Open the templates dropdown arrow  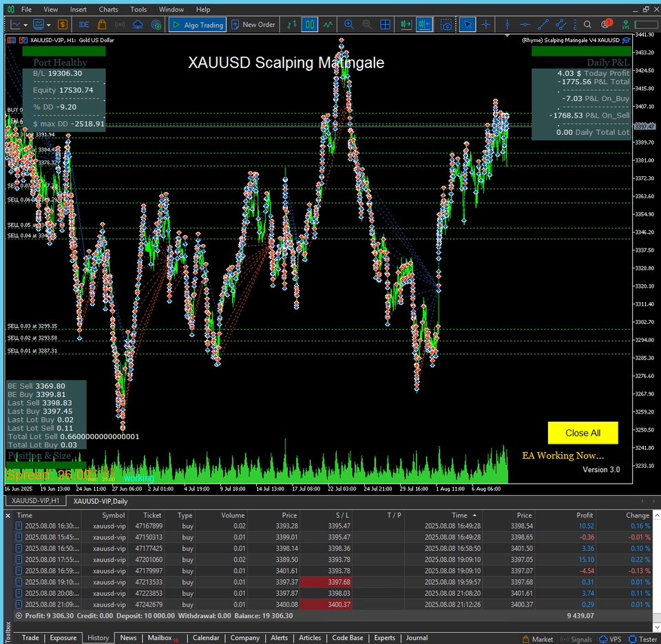point(49,25)
